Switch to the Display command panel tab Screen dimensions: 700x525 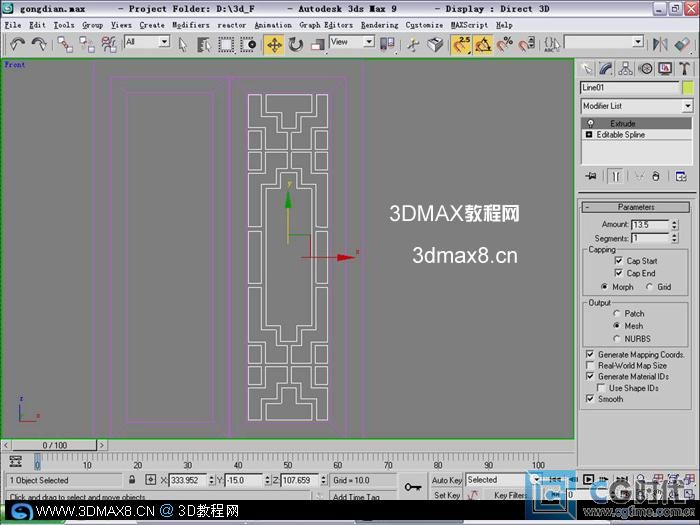click(665, 68)
